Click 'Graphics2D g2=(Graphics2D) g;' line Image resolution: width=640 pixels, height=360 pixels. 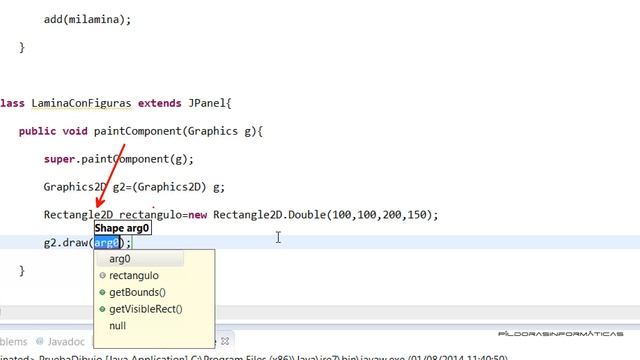click(x=134, y=187)
